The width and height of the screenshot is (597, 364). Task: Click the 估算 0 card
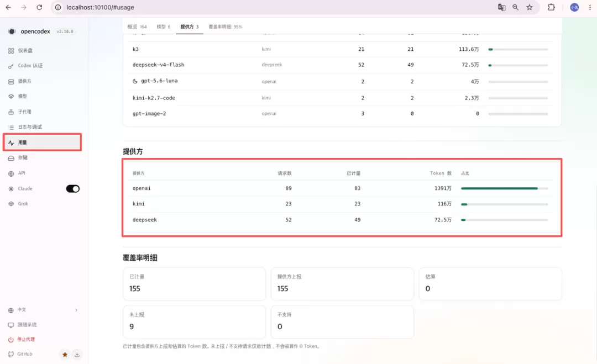click(490, 284)
